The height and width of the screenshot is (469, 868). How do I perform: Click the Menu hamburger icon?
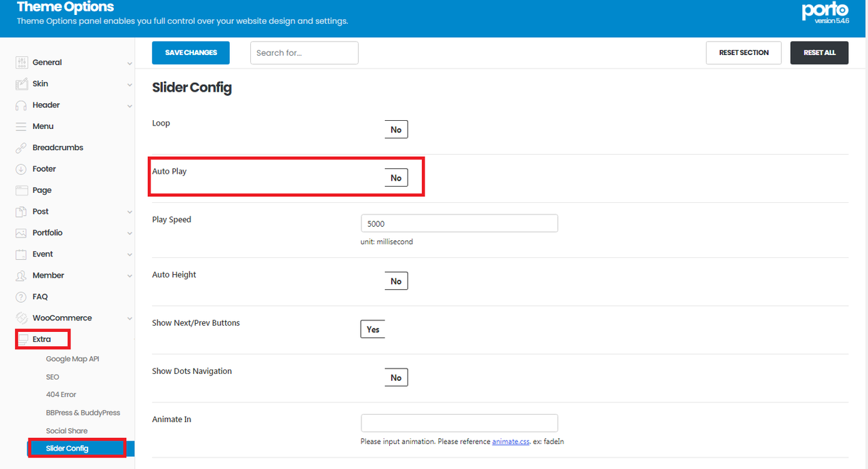click(21, 126)
